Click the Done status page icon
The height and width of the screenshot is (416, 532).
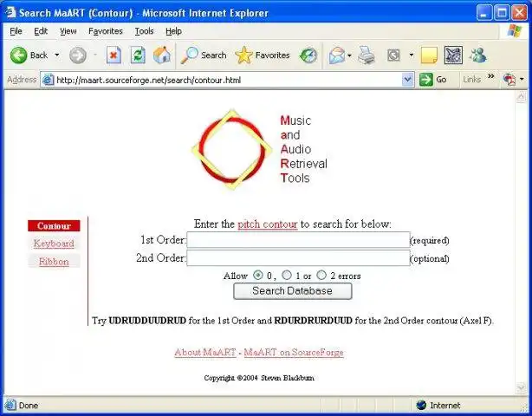10,405
